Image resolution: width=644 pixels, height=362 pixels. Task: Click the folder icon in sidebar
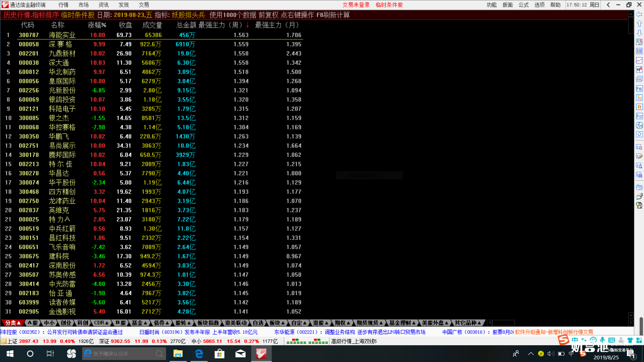639,187
